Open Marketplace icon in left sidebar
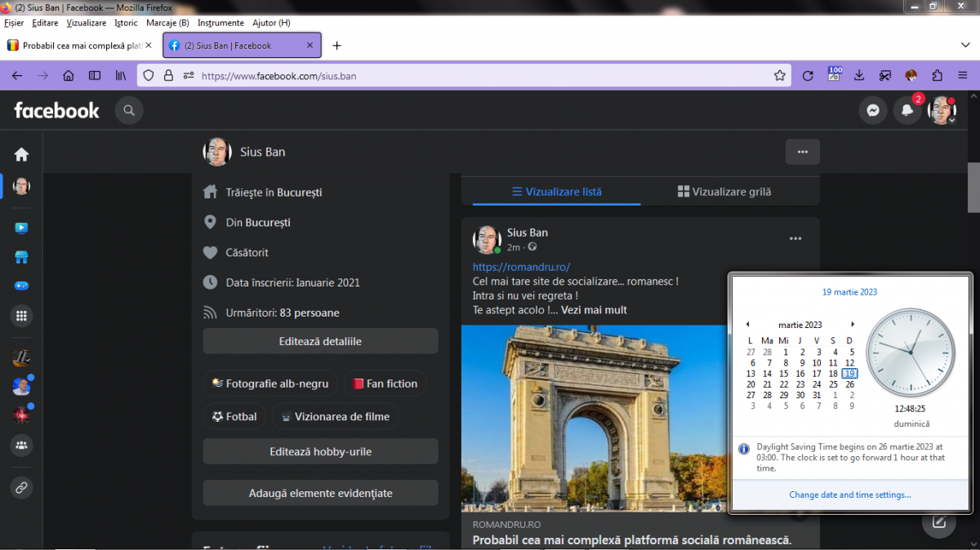The height and width of the screenshot is (550, 980). tap(21, 257)
